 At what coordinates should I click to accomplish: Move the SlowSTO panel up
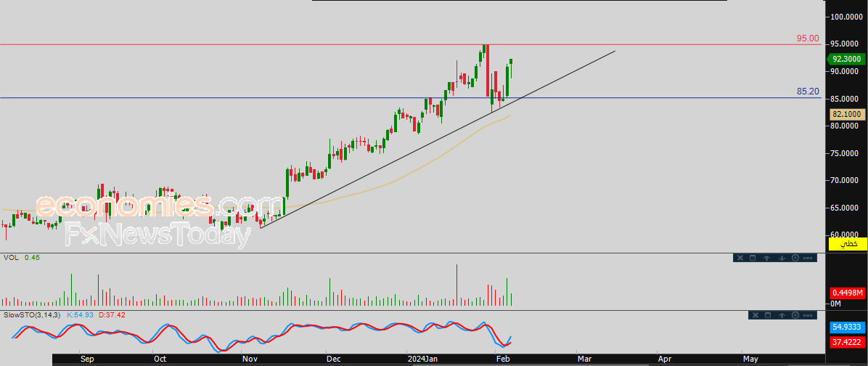[782, 315]
